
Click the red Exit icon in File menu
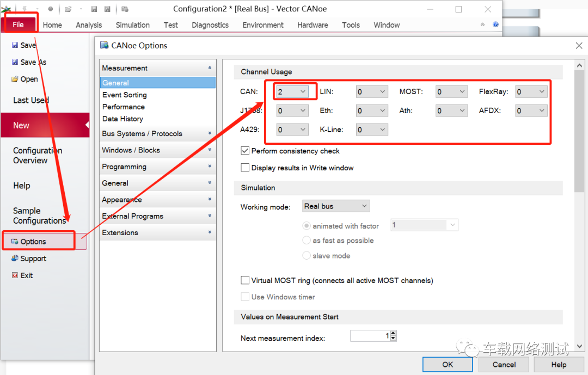pyautogui.click(x=15, y=275)
